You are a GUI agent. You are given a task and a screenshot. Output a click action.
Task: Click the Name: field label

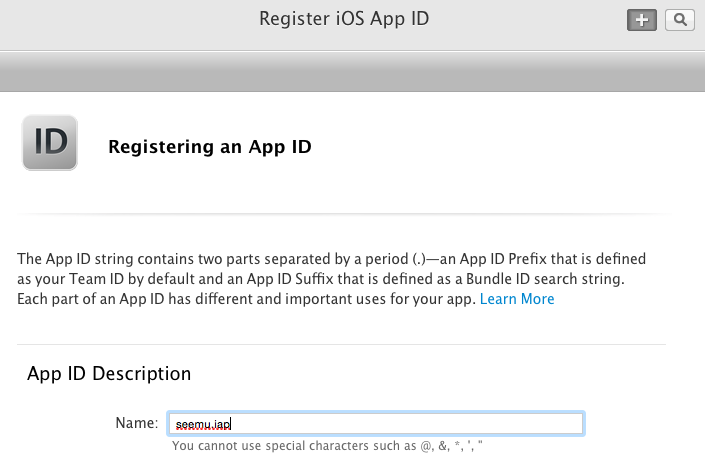[137, 423]
